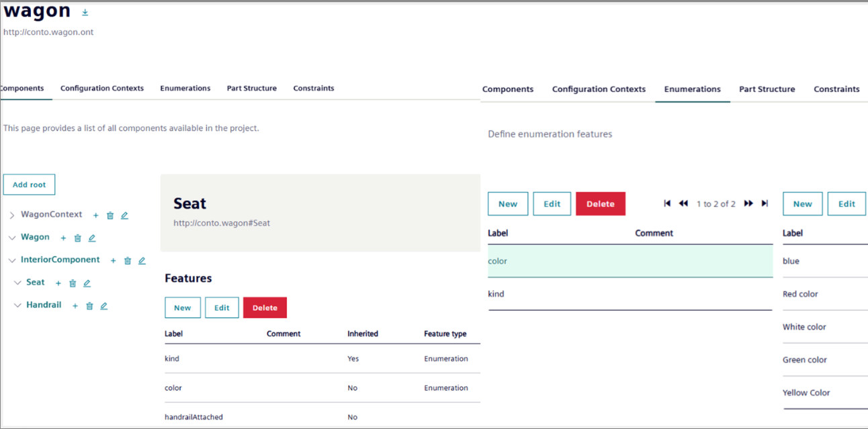868x429 pixels.
Task: Select InteriorComponent in the tree
Action: [x=60, y=260]
